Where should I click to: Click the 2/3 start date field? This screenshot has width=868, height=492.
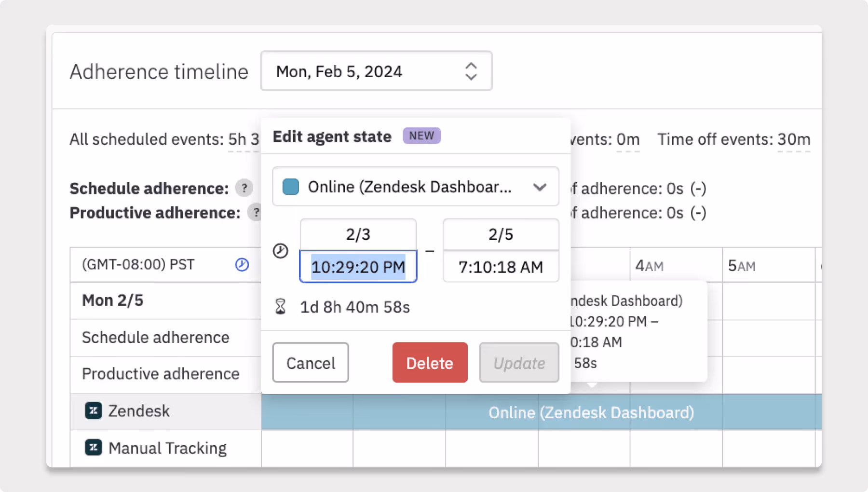(x=358, y=234)
